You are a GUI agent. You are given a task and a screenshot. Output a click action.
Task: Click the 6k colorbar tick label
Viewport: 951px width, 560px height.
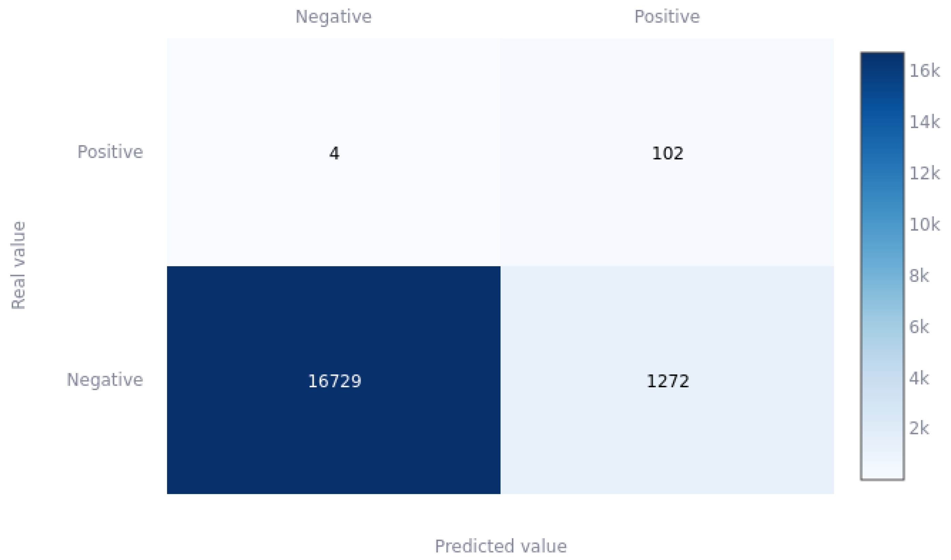pos(919,327)
